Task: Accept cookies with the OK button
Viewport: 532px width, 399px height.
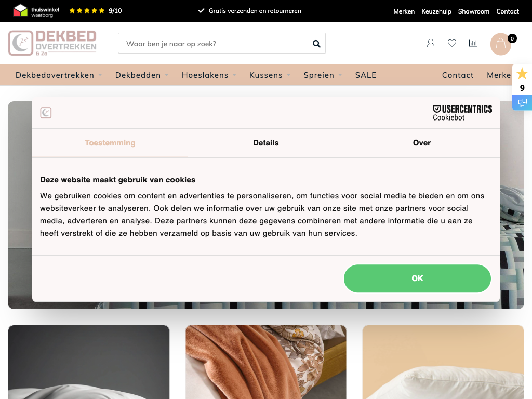Action: click(x=417, y=278)
